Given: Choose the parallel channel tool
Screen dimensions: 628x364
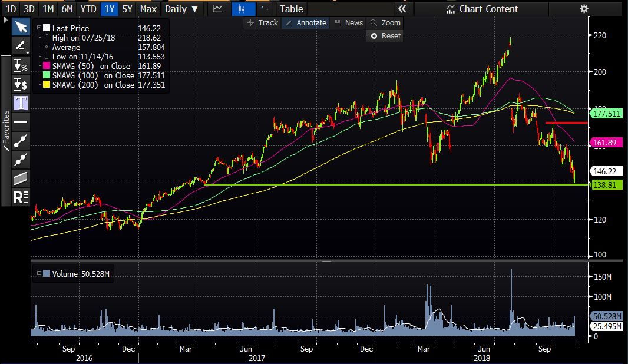Looking at the screenshot, I should point(21,178).
